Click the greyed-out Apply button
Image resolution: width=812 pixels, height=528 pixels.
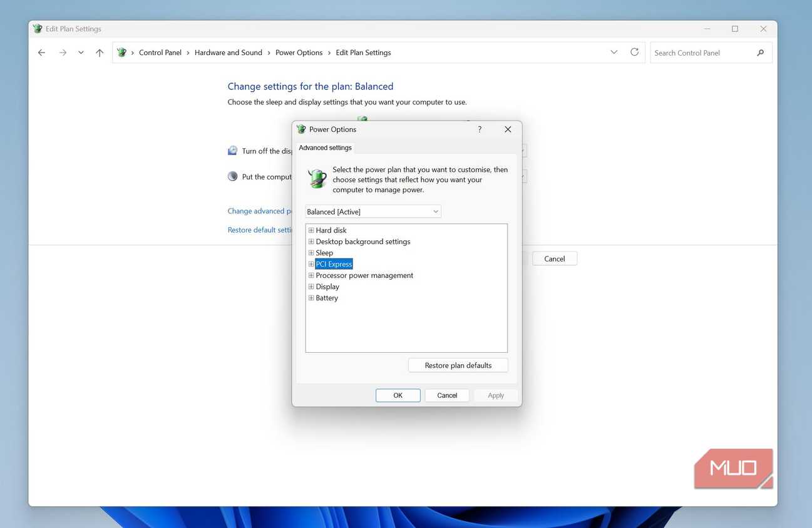496,395
